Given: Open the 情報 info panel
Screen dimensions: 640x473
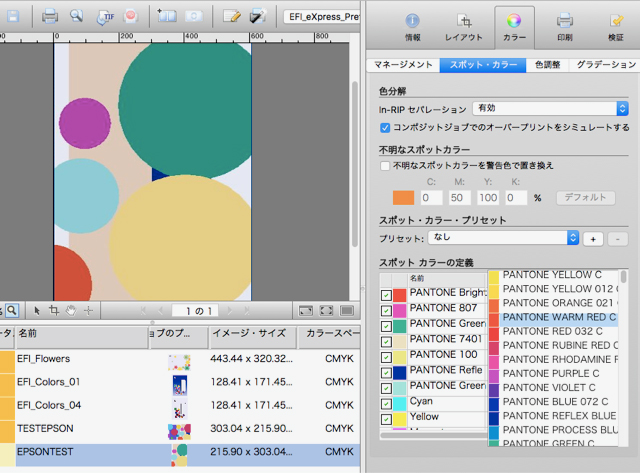Looking at the screenshot, I should [x=412, y=27].
